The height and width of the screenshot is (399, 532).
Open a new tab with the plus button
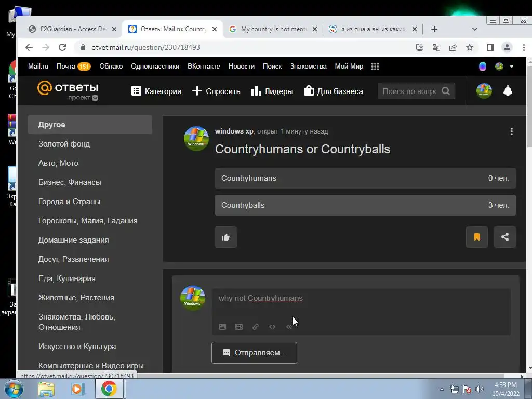coord(434,29)
